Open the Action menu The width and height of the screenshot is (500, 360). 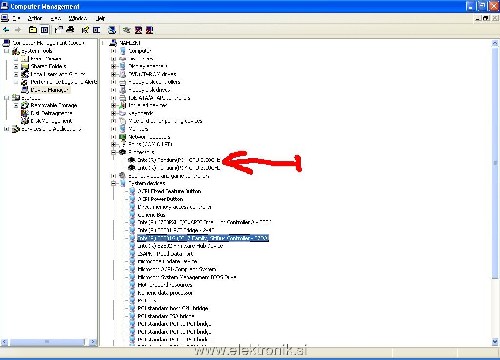35,18
